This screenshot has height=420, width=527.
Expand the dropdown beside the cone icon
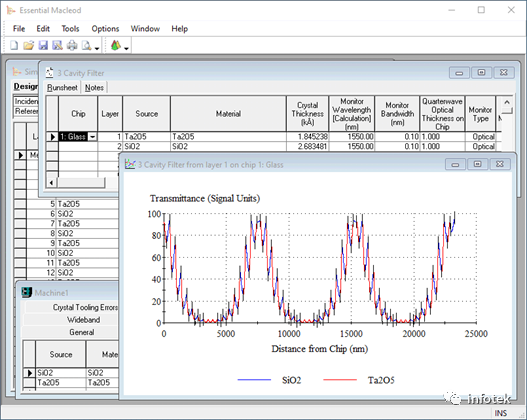click(126, 48)
